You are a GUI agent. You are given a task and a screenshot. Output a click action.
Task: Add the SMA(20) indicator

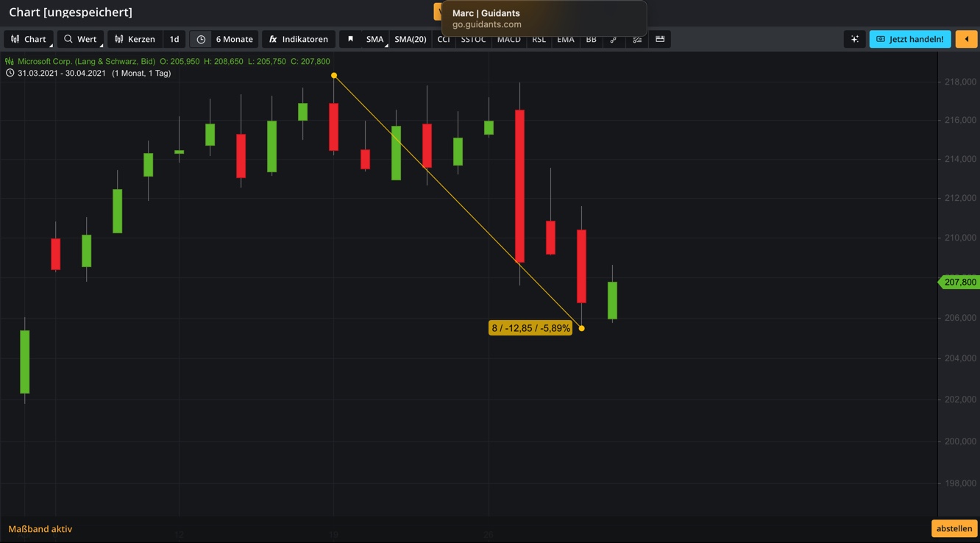click(411, 39)
